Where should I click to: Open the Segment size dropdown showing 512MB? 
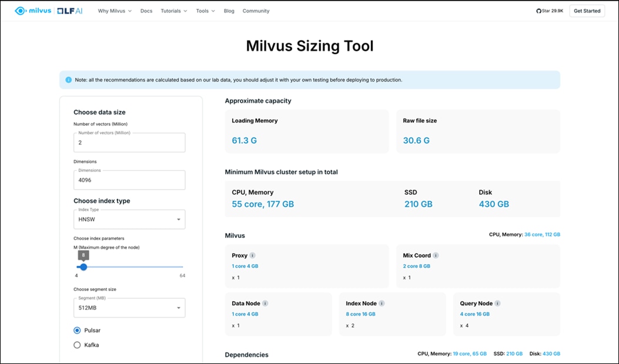(x=129, y=308)
